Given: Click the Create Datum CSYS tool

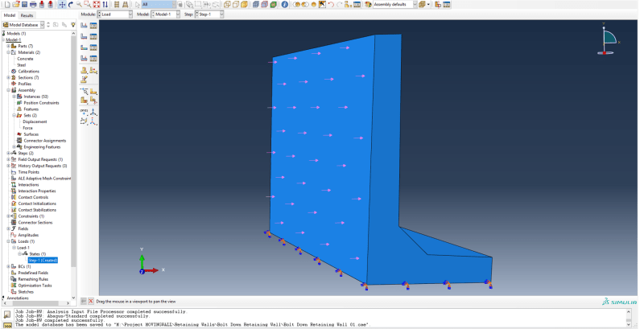Looking at the screenshot, I should tap(93, 121).
